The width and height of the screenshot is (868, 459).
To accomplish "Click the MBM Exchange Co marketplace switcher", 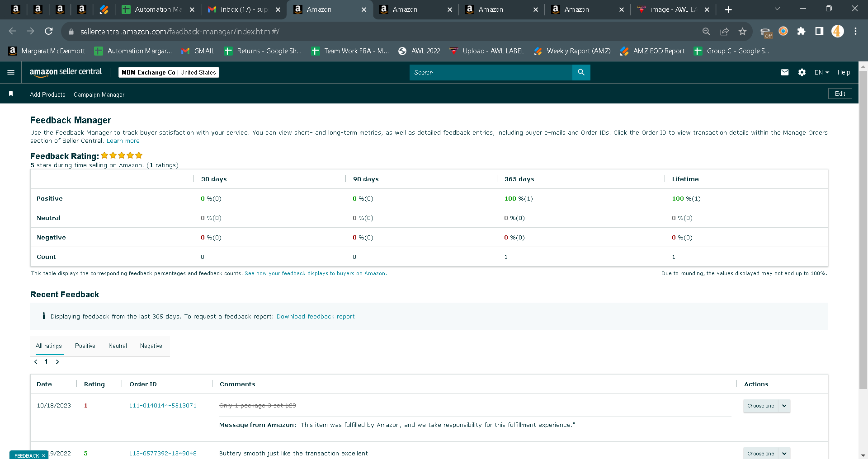I will [x=169, y=72].
